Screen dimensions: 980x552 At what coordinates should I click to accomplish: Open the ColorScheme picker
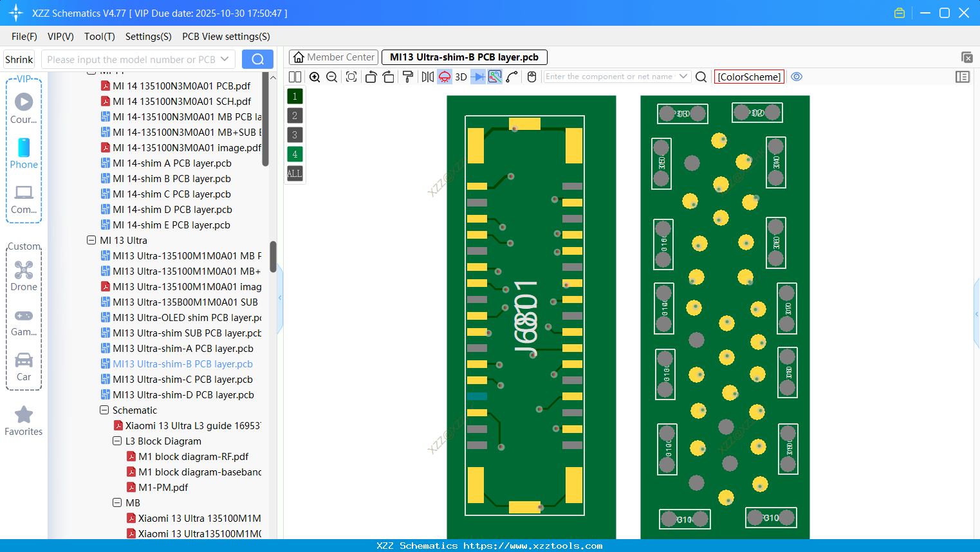click(x=749, y=77)
